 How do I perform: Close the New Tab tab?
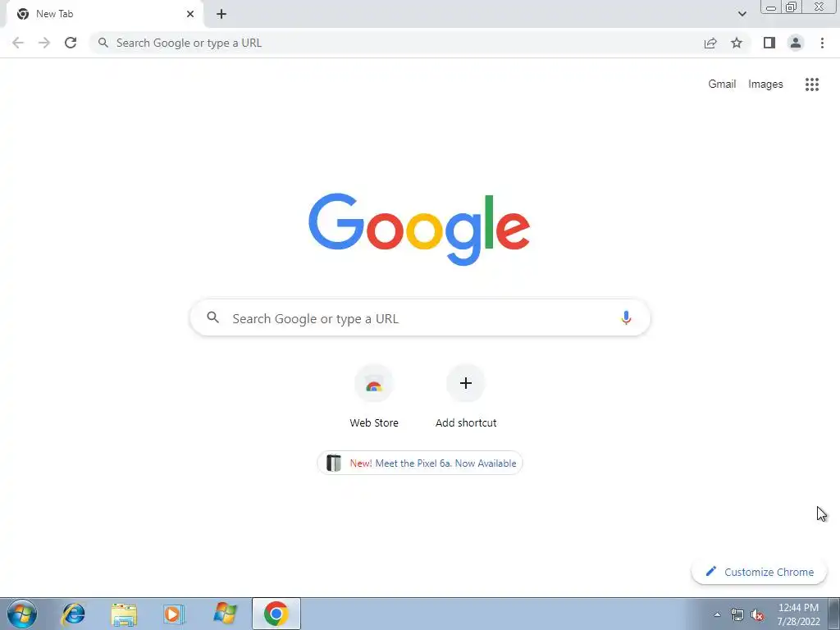pyautogui.click(x=190, y=14)
